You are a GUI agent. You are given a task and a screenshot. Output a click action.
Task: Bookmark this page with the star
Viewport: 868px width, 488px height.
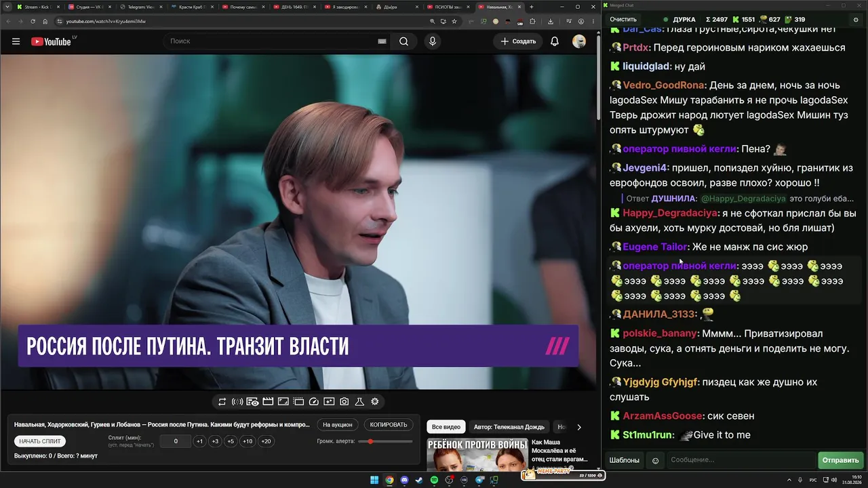click(x=454, y=21)
